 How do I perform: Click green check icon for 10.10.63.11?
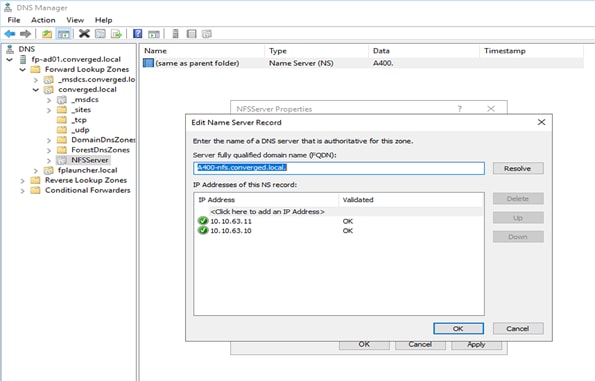tap(203, 221)
